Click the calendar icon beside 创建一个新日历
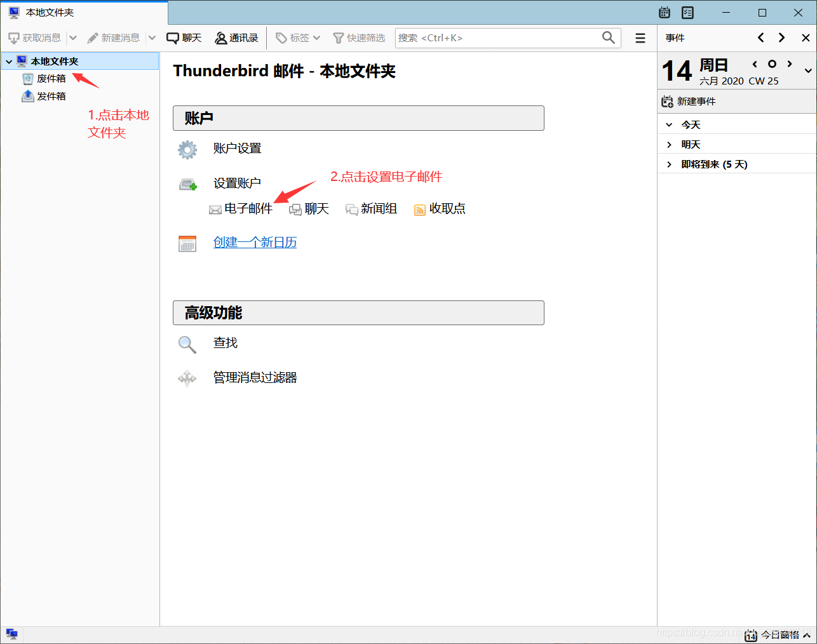 pyautogui.click(x=187, y=243)
